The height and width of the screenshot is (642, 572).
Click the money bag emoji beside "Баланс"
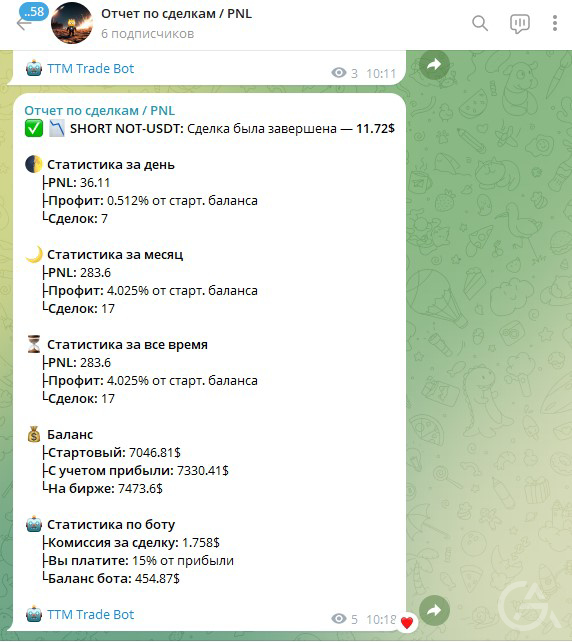(34, 434)
